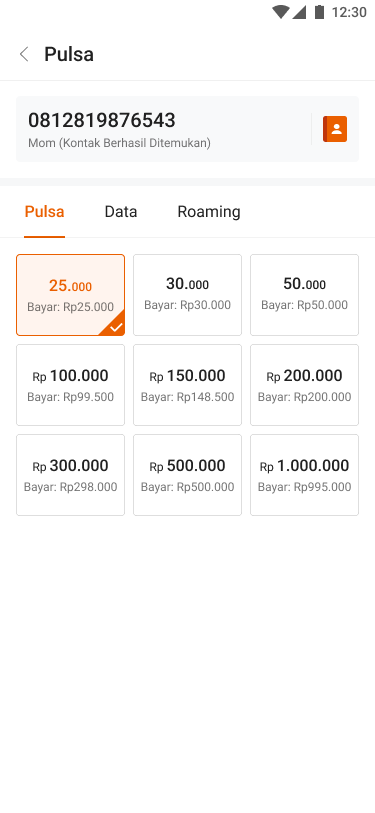Open the Roaming tab

pyautogui.click(x=209, y=212)
